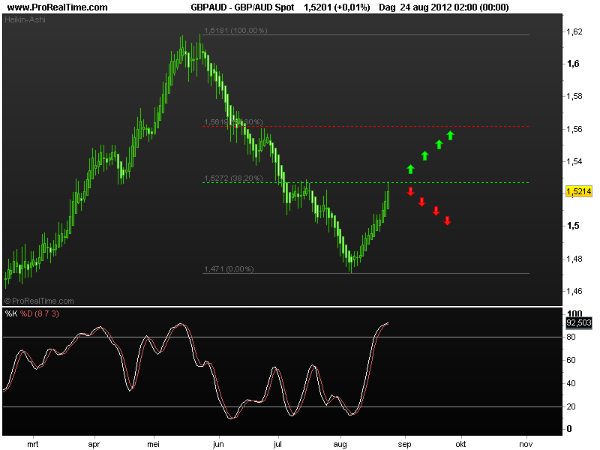
Task: Click the %D (8 7 3) indicator label
Action: click(39, 314)
